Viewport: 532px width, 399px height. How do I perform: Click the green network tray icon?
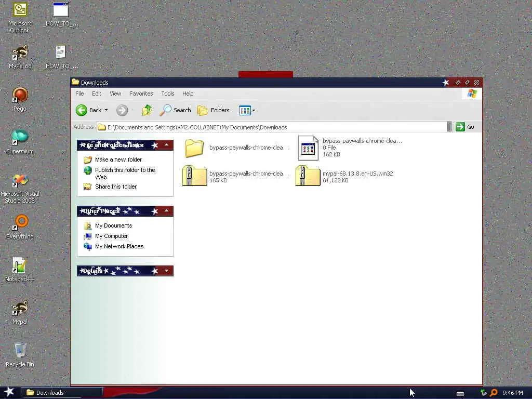(484, 393)
